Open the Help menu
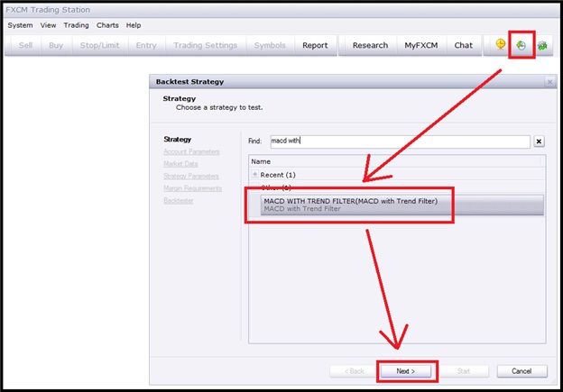The height and width of the screenshot is (392, 563). [x=134, y=25]
